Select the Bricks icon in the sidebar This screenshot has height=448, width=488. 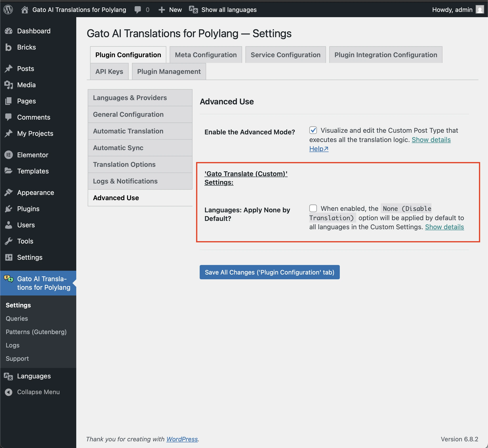(x=9, y=47)
